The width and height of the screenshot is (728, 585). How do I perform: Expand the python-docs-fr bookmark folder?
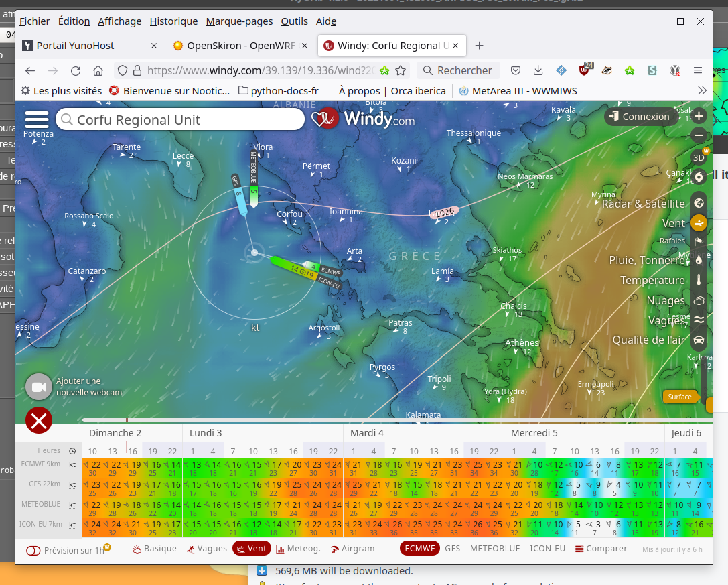tap(279, 91)
